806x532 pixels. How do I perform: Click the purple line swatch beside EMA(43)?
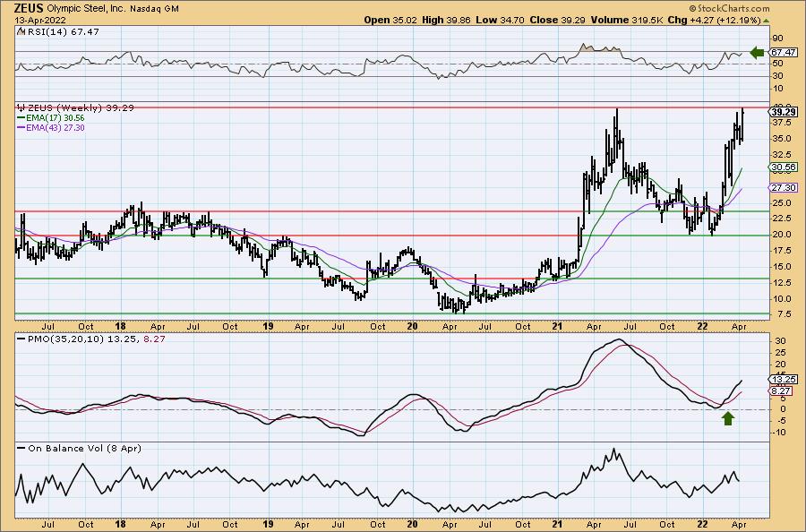point(21,127)
